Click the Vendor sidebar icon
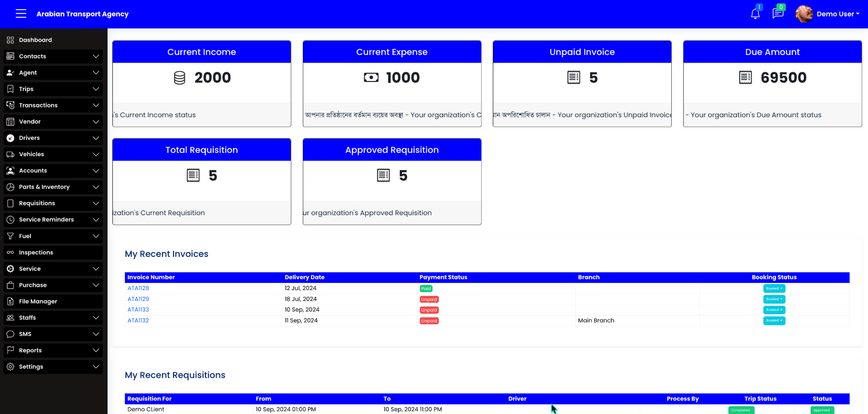Screen dimensions: 868x414 [10, 121]
